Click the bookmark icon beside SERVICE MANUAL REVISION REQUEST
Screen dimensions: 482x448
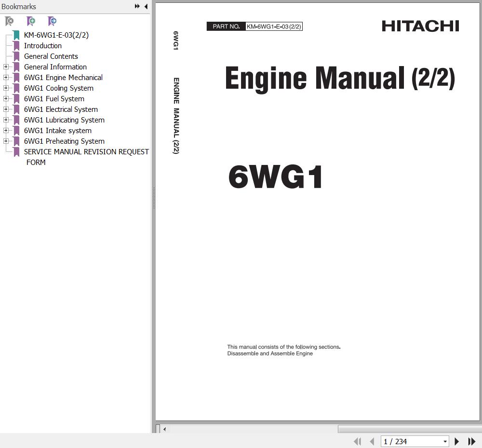16,152
